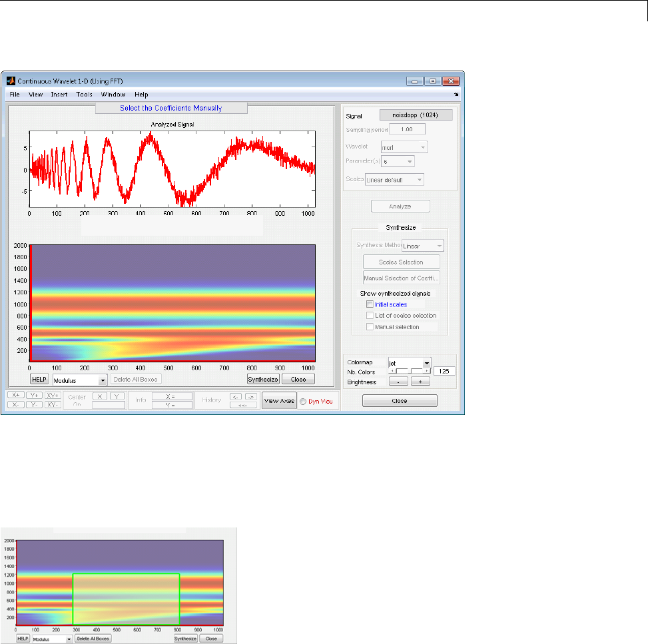Open the File menu
Viewport: 648px width, 644px height.
click(15, 95)
